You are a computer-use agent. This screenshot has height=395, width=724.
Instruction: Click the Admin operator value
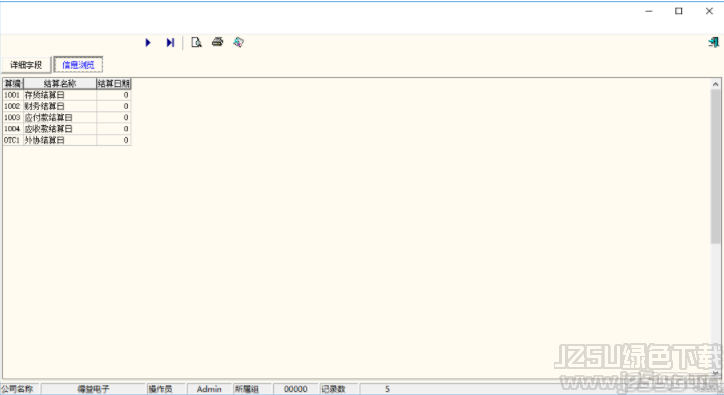(x=209, y=389)
